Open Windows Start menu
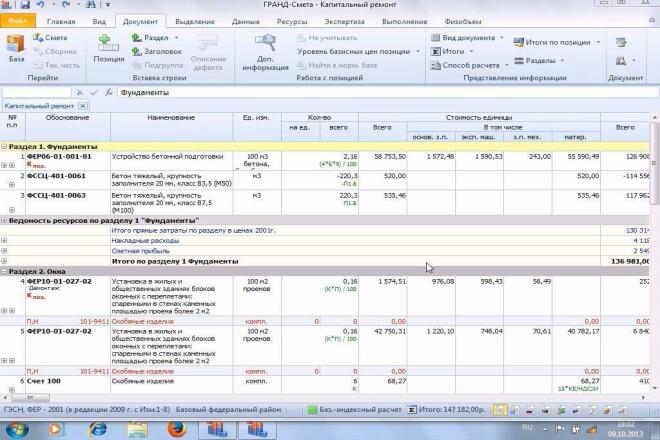The width and height of the screenshot is (660, 440). point(17,430)
